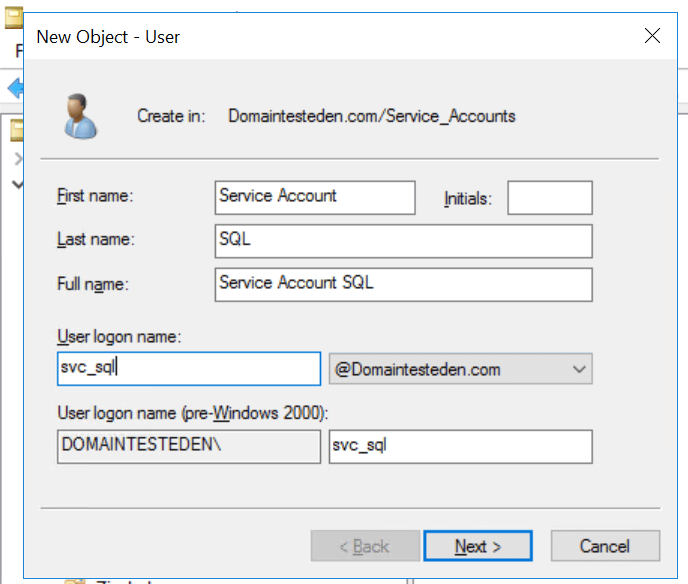Click the Last name field containing SQL

tap(403, 241)
